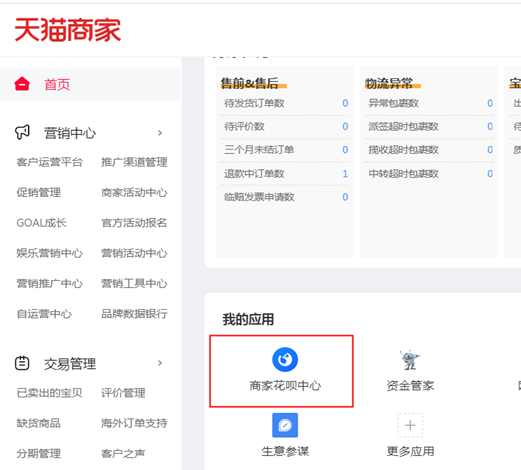
Task: Click the 中转超时包裹数 row label
Action: (x=403, y=174)
